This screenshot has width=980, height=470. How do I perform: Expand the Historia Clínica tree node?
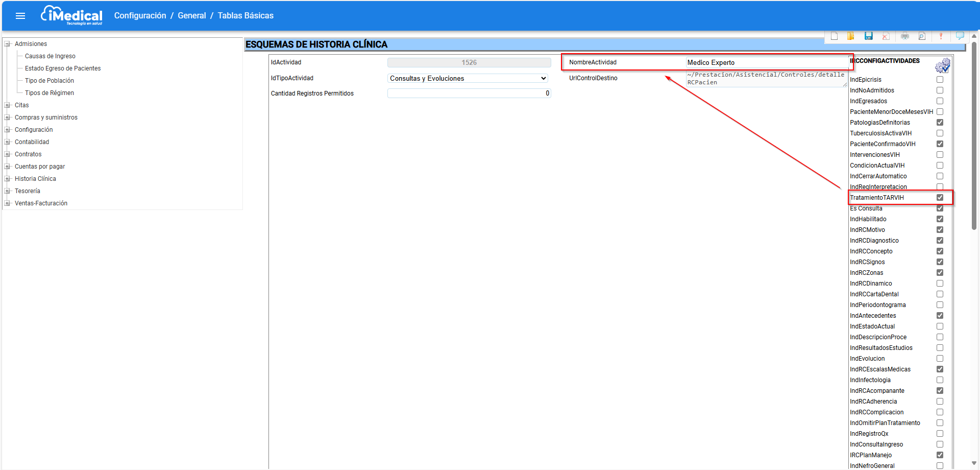(x=8, y=179)
